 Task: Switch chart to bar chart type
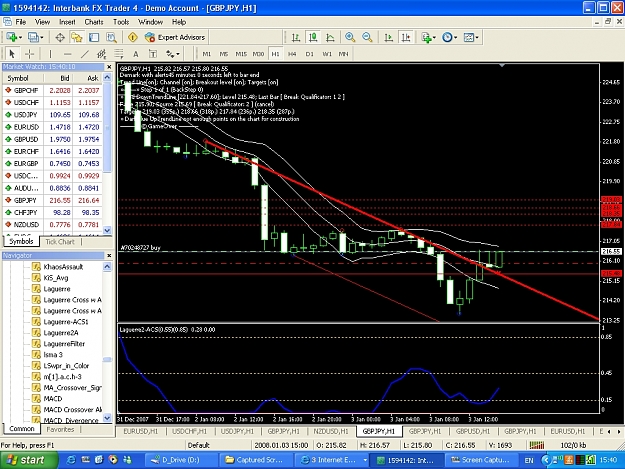tap(296, 37)
